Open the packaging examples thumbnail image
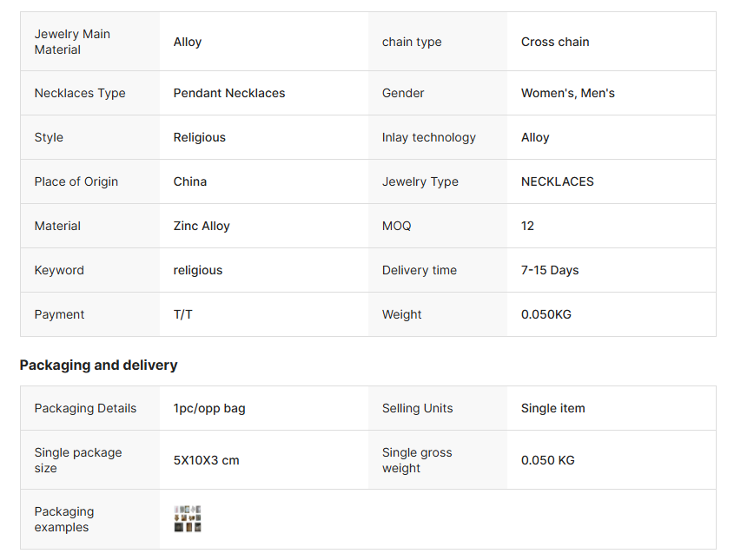The width and height of the screenshot is (754, 560). tap(188, 519)
